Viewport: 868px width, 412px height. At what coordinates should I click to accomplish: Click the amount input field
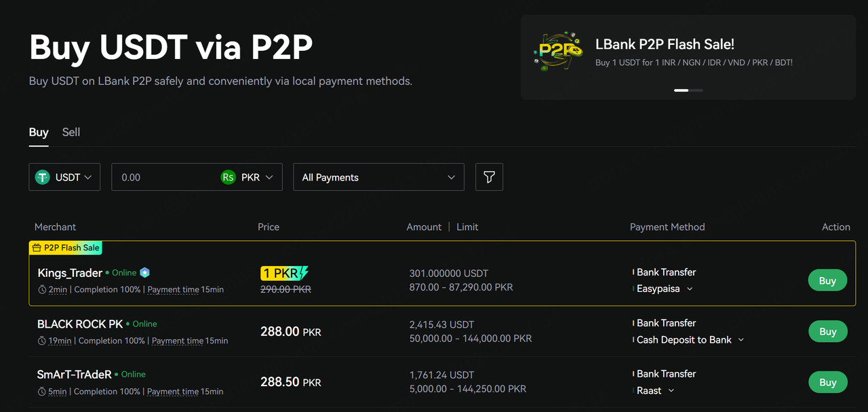pyautogui.click(x=166, y=177)
